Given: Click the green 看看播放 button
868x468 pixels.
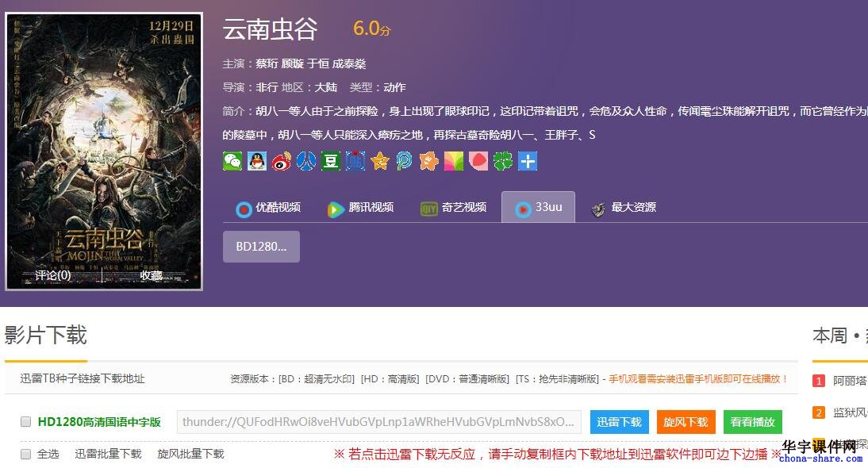Looking at the screenshot, I should [753, 421].
